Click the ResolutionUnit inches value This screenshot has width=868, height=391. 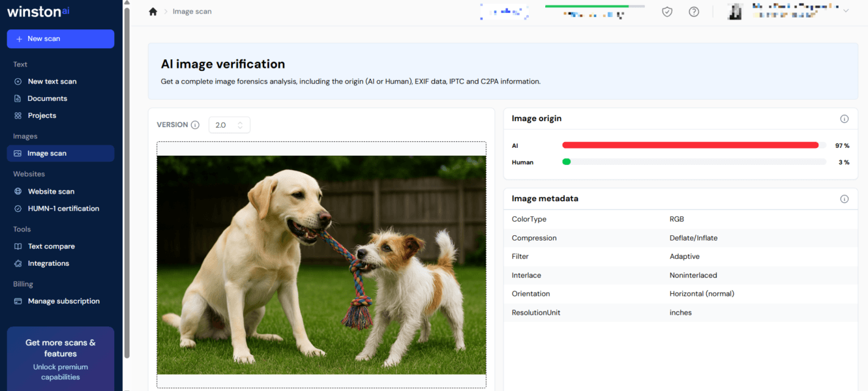tap(681, 313)
